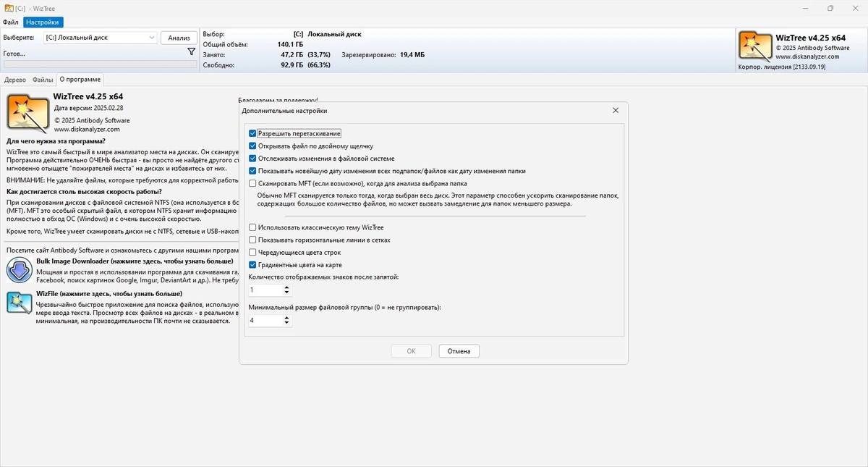Click the WizTree logo in About tab
Image resolution: width=868 pixels, height=467 pixels.
click(x=28, y=112)
